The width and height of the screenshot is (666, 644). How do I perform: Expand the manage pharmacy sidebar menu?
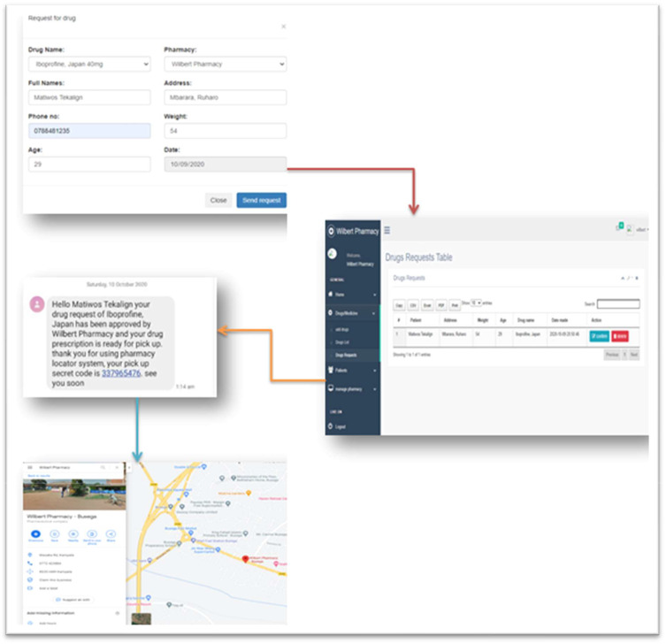352,389
